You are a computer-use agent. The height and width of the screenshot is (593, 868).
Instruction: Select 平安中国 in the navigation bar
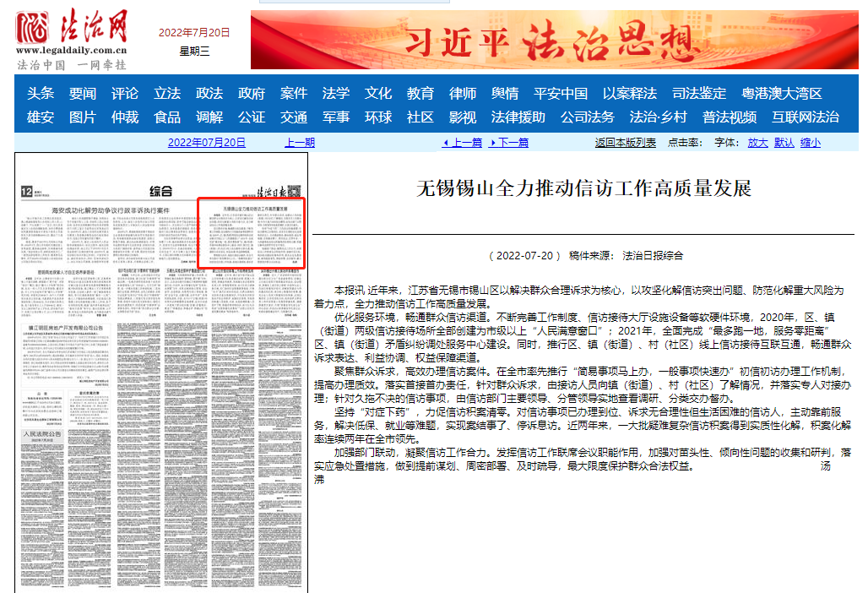[560, 93]
